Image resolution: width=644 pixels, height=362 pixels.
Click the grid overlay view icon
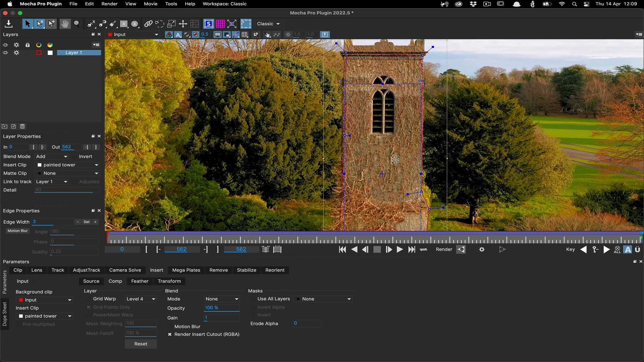point(220,24)
